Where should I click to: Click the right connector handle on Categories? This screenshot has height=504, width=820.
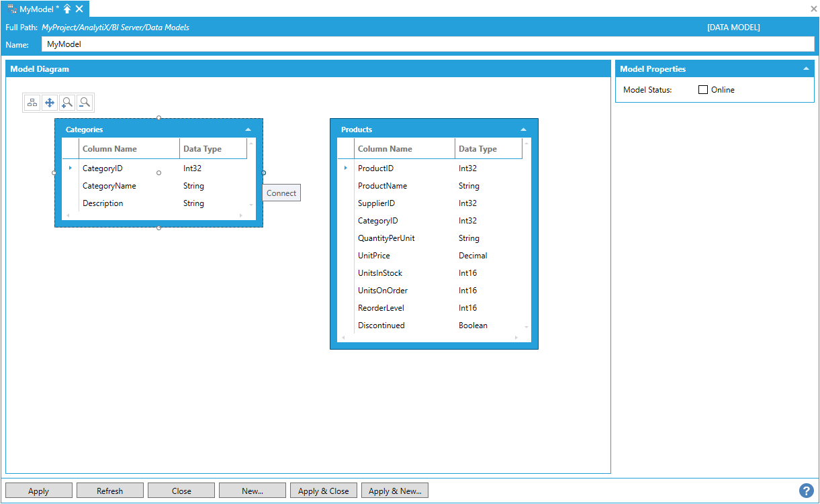(x=263, y=172)
